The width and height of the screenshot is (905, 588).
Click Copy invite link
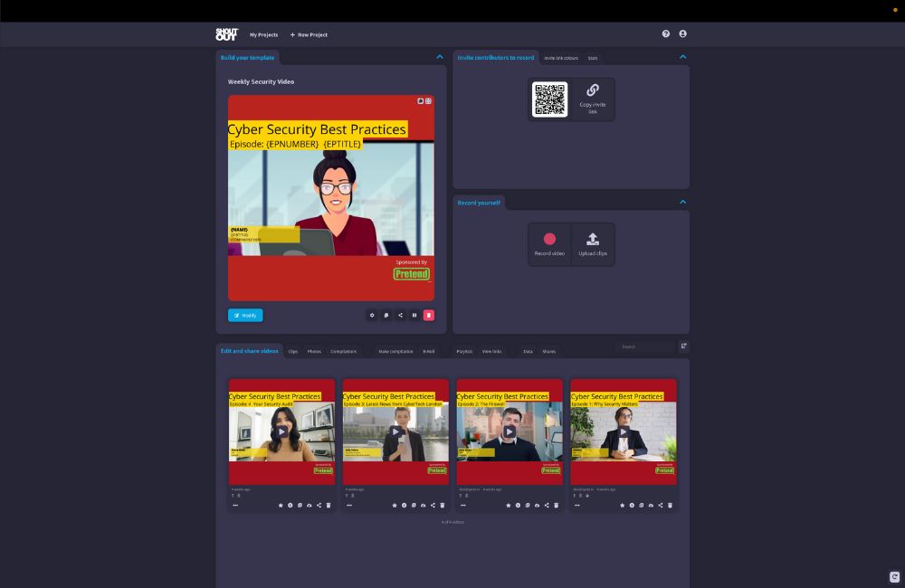(x=594, y=98)
